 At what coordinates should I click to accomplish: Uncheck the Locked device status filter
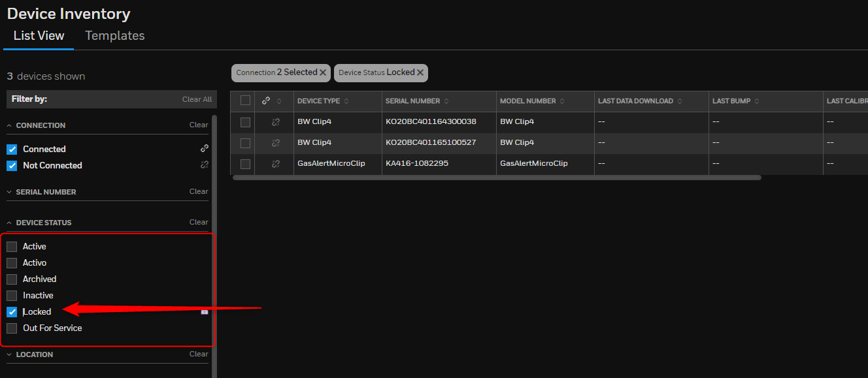tap(12, 312)
